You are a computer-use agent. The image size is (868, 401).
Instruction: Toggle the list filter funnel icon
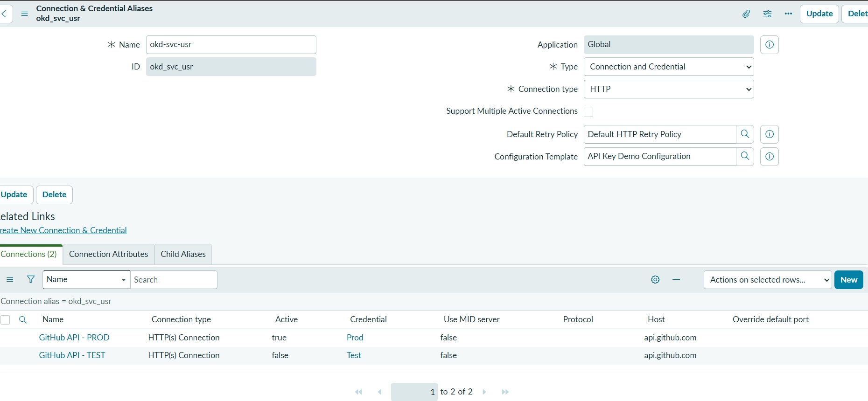(31, 280)
